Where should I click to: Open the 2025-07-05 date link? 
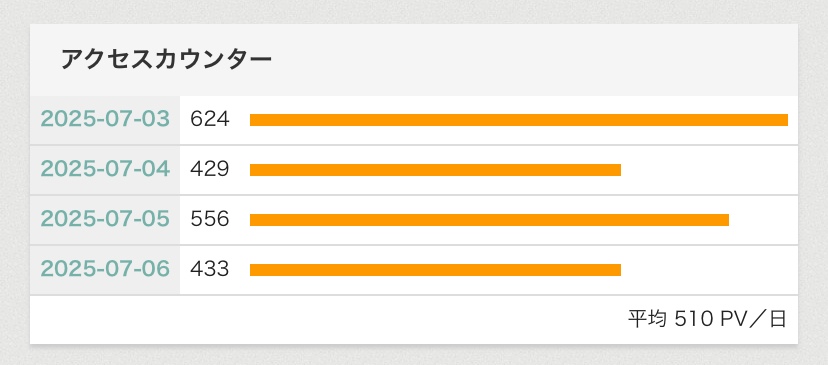(x=105, y=219)
